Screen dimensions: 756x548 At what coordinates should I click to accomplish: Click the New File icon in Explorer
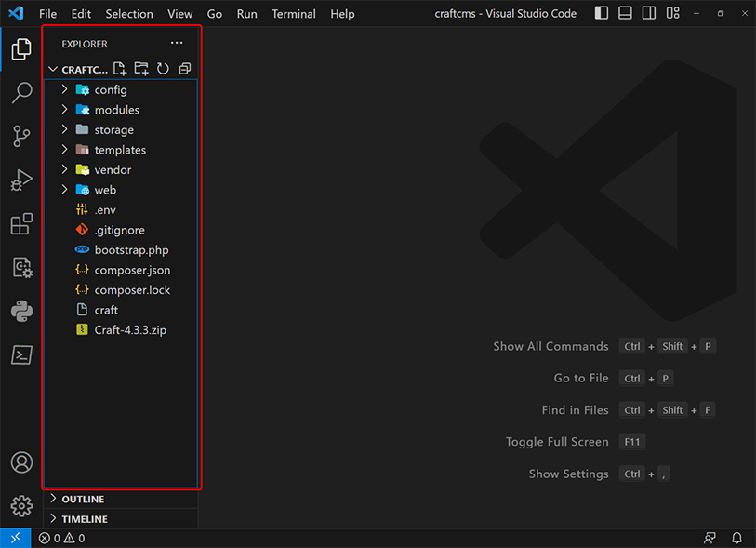point(120,69)
